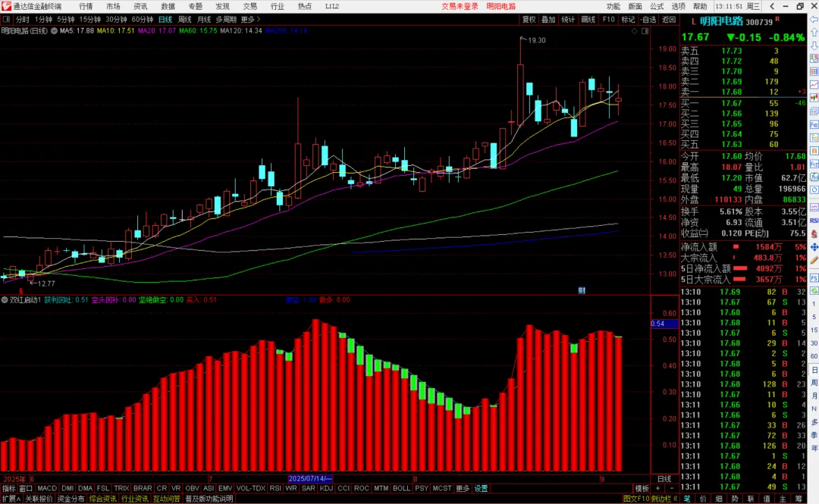The image size is (819, 504).
Task: Click the 2025/07/14 date marker on timeline
Action: [x=310, y=478]
